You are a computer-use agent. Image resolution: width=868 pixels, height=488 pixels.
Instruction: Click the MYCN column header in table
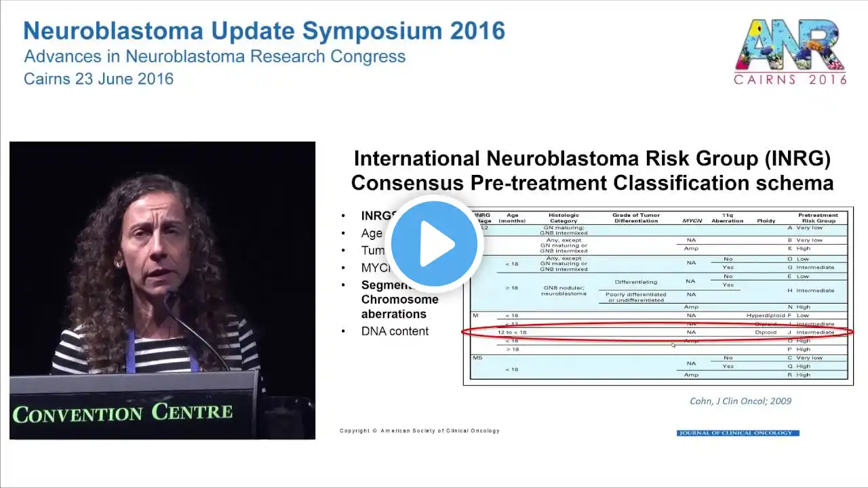coord(692,221)
